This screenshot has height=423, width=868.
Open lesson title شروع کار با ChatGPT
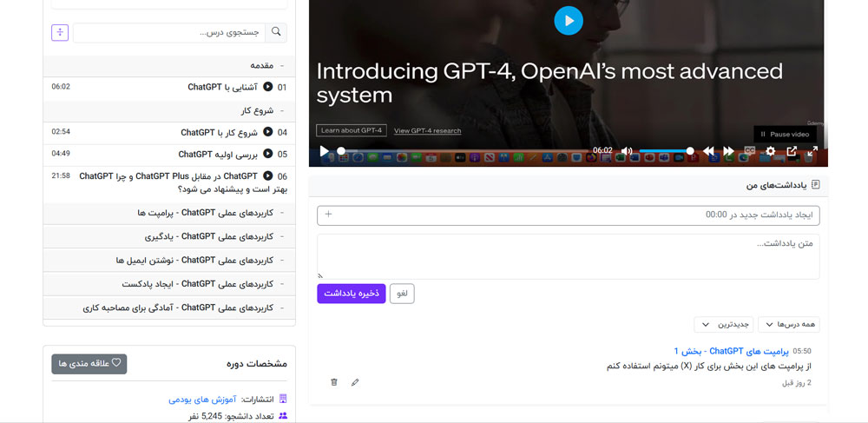(220, 132)
